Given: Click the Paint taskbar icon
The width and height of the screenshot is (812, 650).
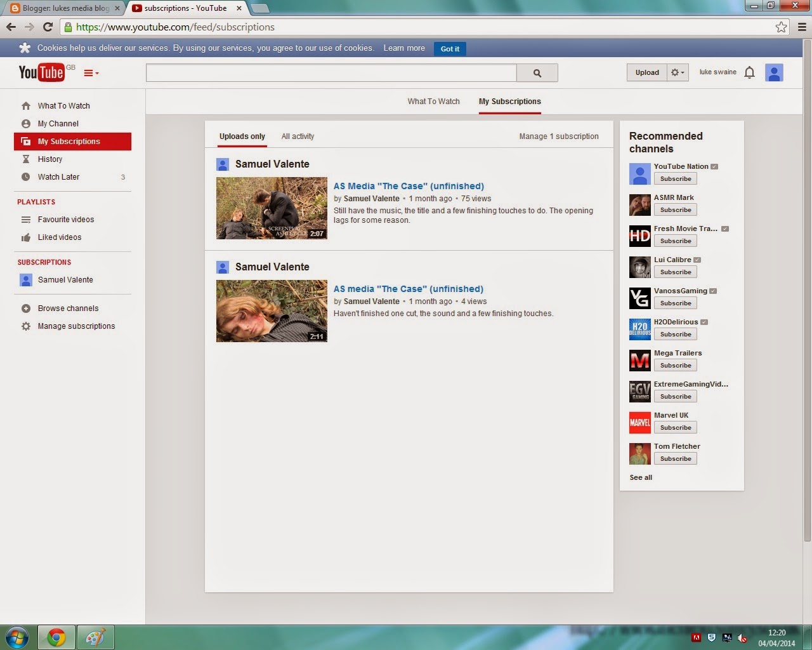Looking at the screenshot, I should (95, 637).
